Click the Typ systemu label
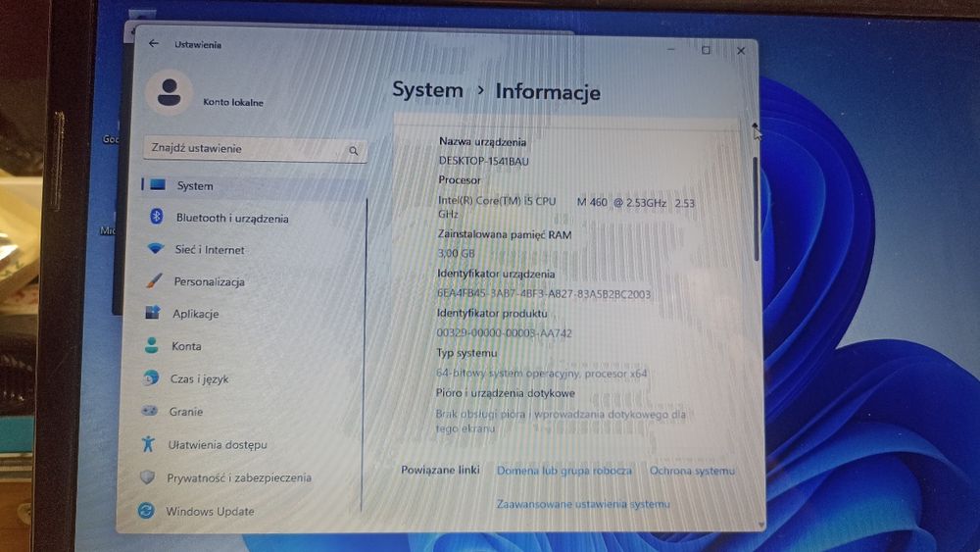The width and height of the screenshot is (980, 552). pyautogui.click(x=466, y=353)
